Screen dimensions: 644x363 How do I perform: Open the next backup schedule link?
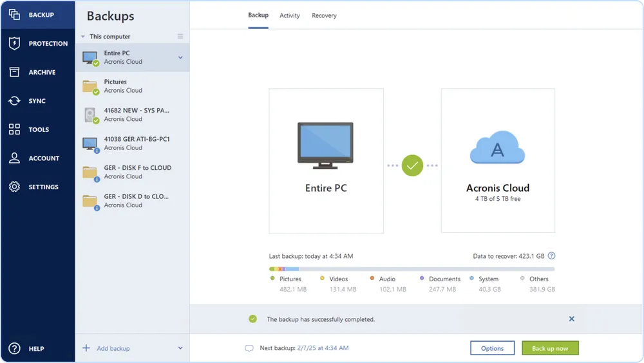click(323, 348)
